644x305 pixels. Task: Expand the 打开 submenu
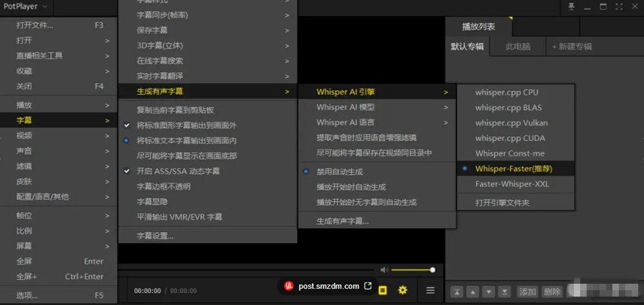59,41
